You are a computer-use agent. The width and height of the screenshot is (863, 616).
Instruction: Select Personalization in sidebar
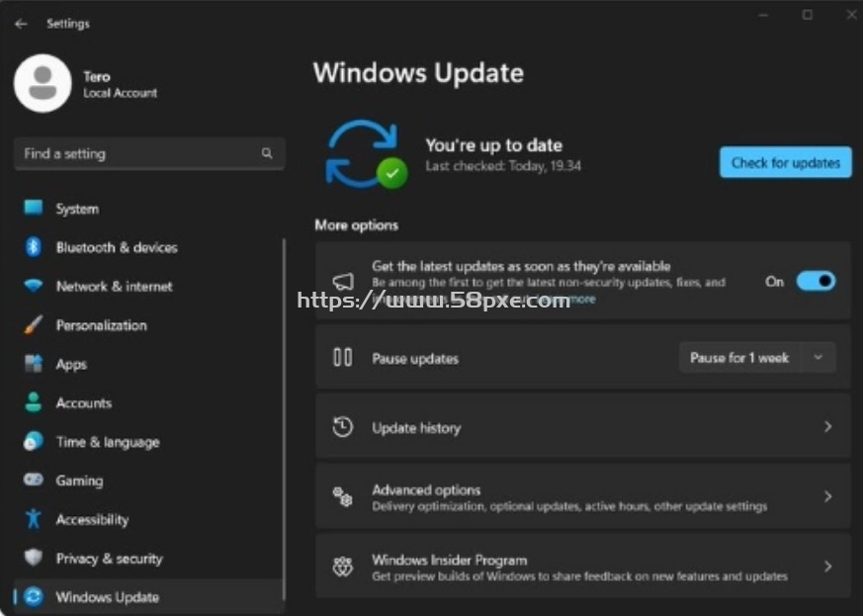coord(148,324)
